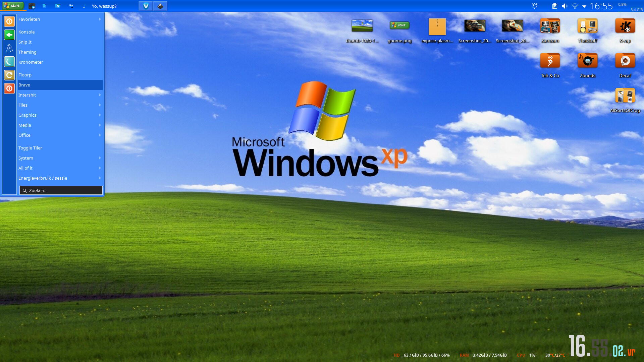Click the Brave lion icon in panel
The width and height of the screenshot is (644, 362).
146,6
